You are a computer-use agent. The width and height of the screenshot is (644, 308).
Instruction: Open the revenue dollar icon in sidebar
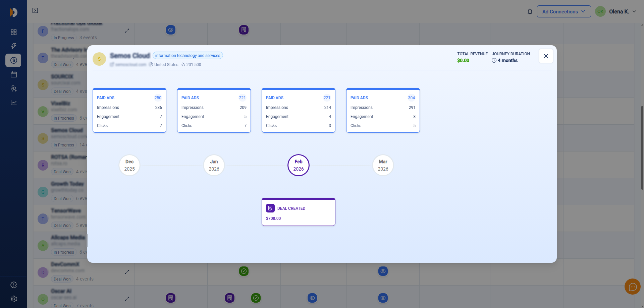(14, 60)
